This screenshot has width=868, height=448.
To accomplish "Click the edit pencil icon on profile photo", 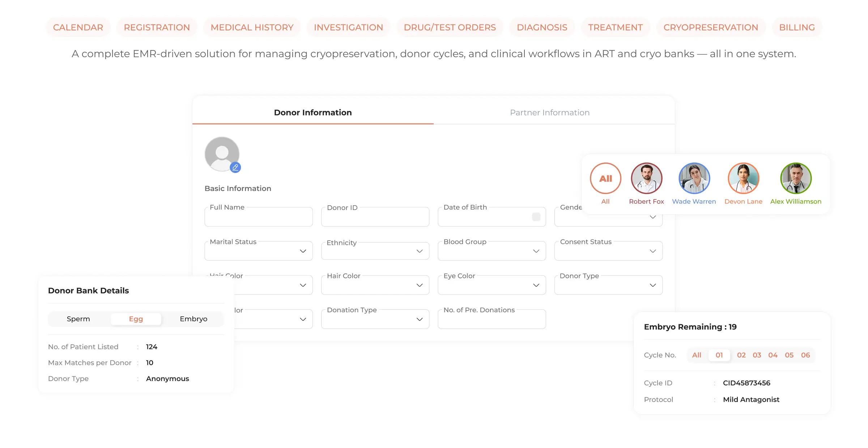I will point(235,167).
